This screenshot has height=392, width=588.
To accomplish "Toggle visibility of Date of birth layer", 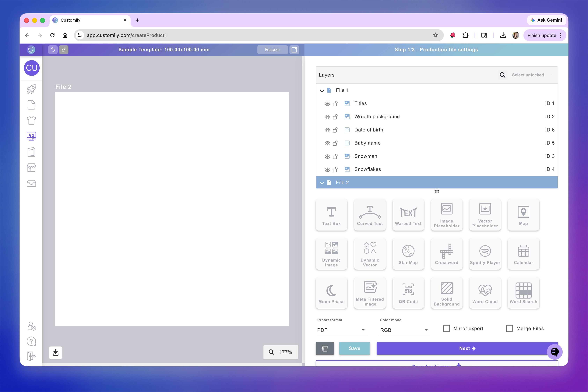I will coord(327,130).
